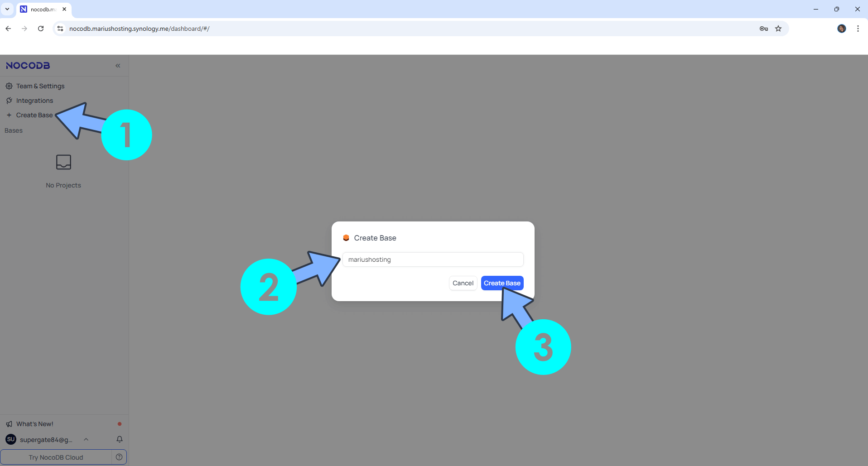Cancel the Create Base dialog
868x466 pixels.
point(463,283)
